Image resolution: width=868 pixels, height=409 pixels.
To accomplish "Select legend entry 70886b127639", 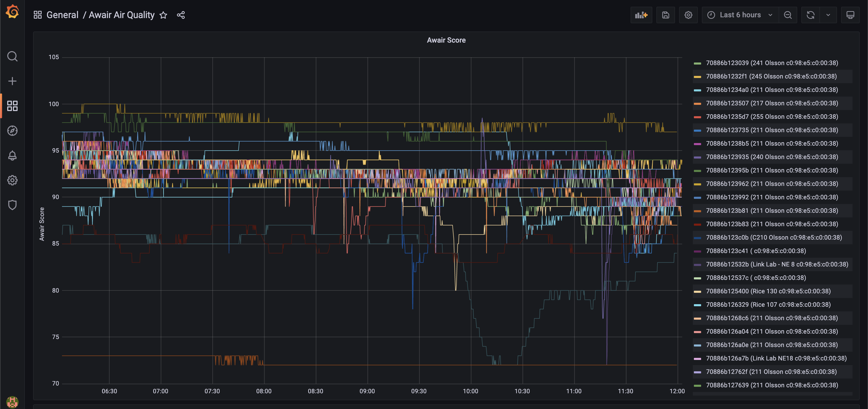I will coord(772,386).
